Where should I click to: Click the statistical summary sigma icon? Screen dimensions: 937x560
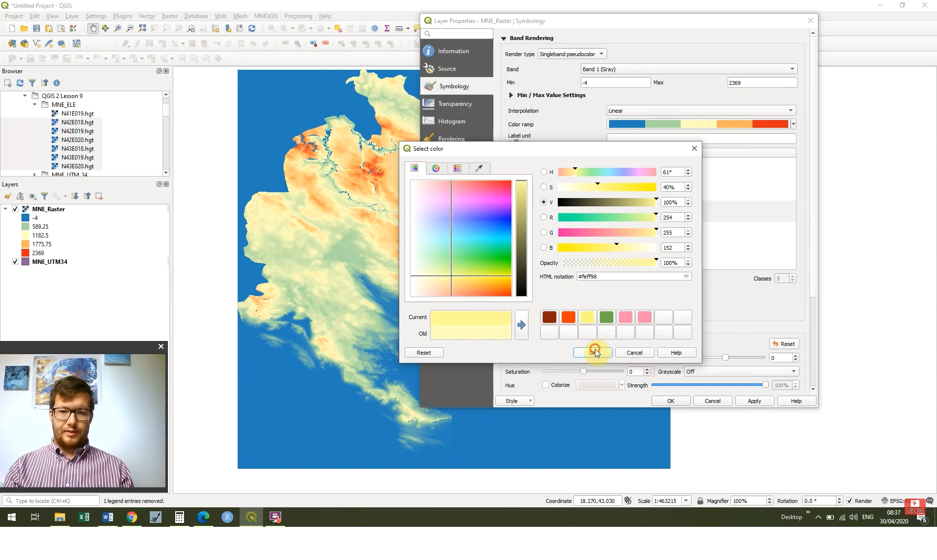click(x=387, y=28)
